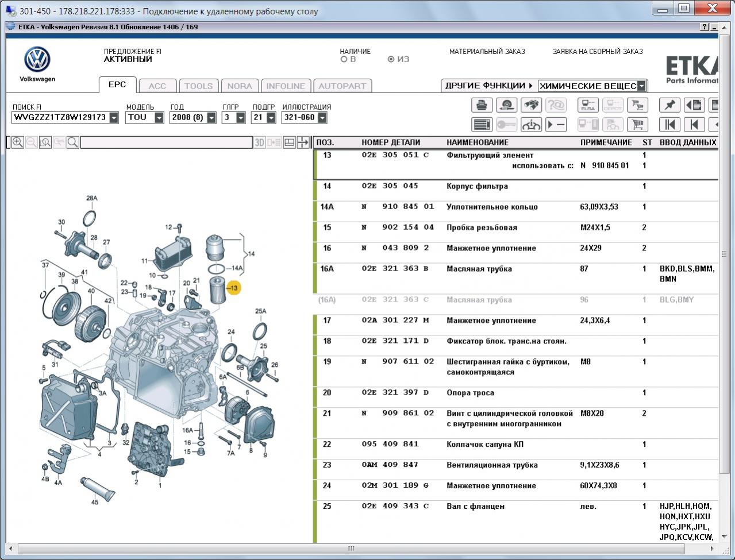Click the print icon in the toolbar
735x560 pixels.
(x=482, y=105)
